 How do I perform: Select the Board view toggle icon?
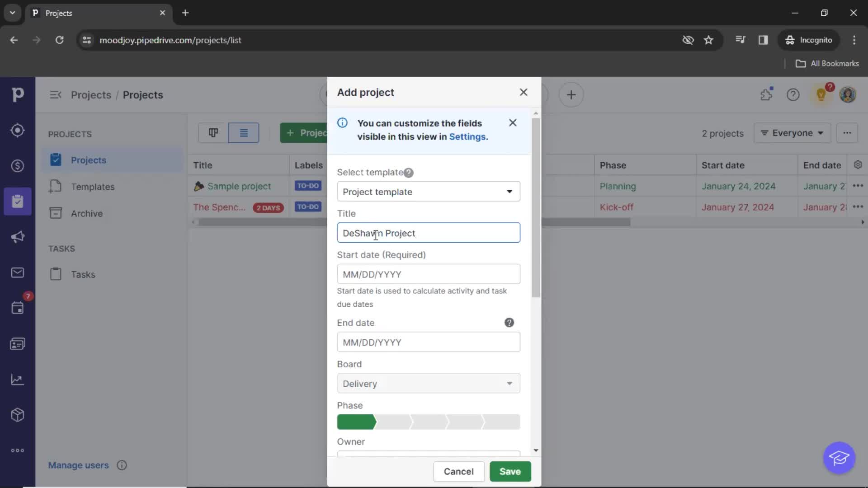pos(213,133)
